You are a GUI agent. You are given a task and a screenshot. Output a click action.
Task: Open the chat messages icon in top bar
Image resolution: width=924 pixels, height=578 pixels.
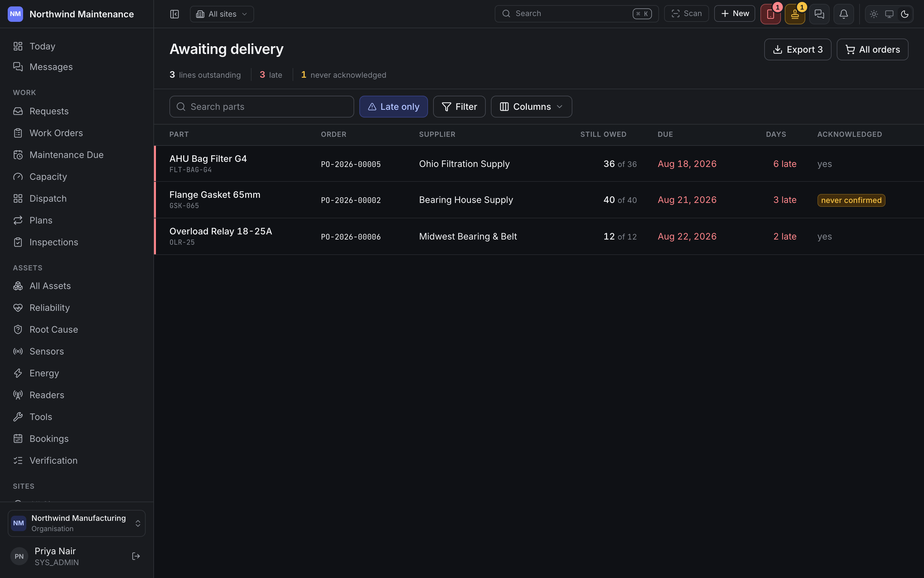819,14
